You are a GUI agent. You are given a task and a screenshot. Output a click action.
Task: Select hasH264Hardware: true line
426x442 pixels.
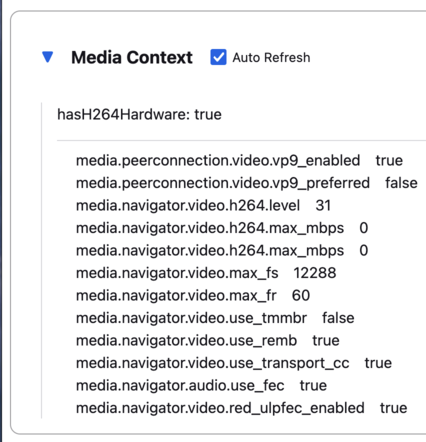point(139,114)
